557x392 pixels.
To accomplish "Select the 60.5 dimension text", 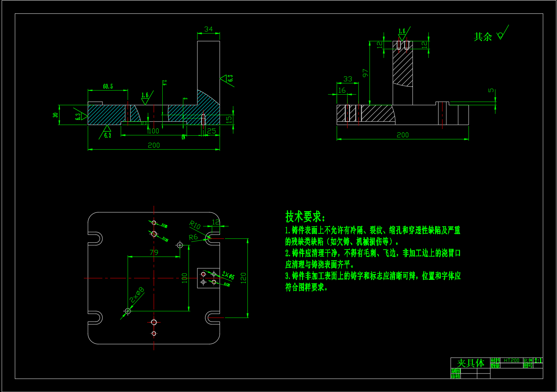I will (x=108, y=87).
